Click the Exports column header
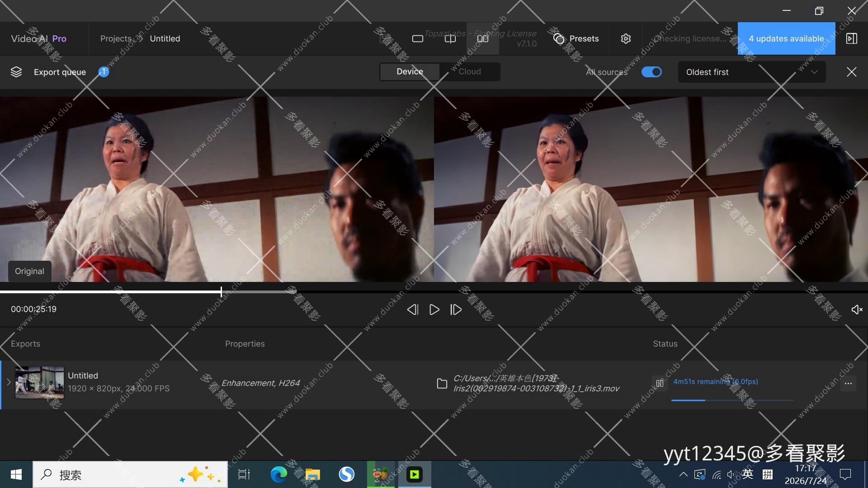 pyautogui.click(x=25, y=344)
